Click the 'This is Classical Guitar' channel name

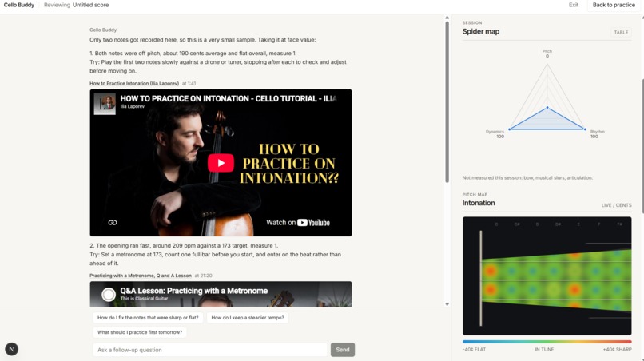tap(144, 299)
